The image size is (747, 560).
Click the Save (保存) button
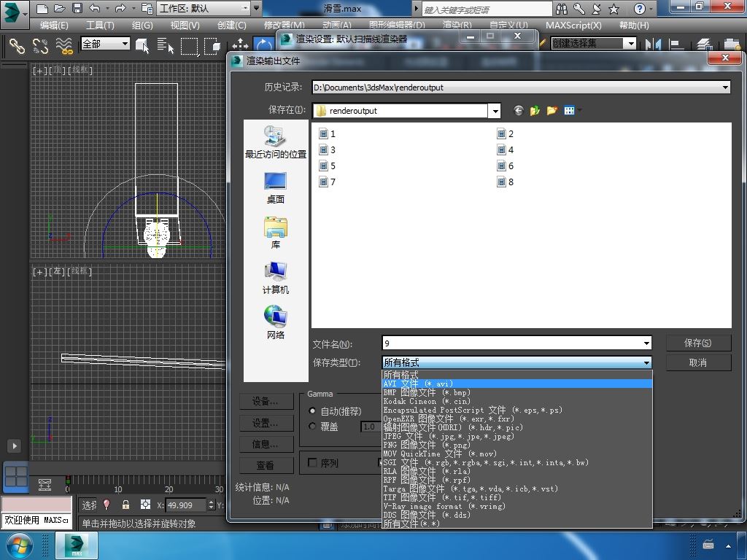pos(698,343)
